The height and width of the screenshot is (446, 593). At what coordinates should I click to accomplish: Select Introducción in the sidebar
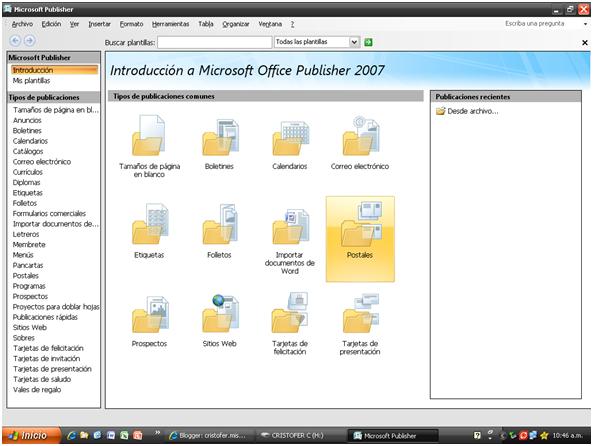point(54,70)
